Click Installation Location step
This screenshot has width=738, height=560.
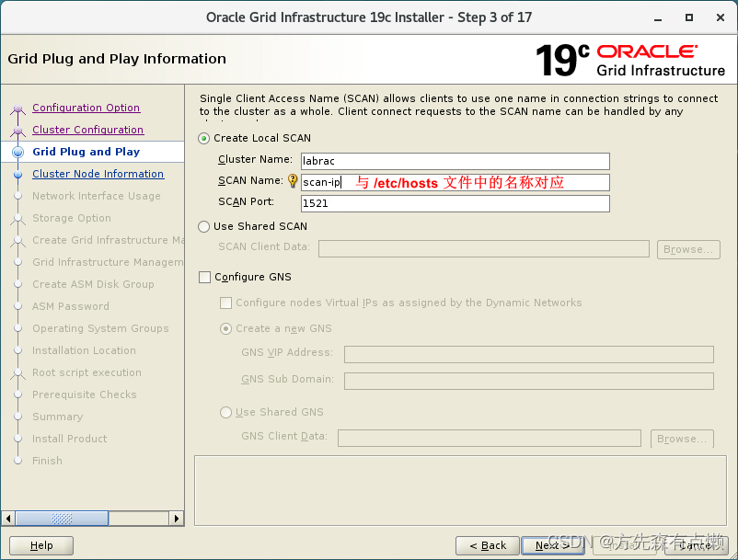(x=84, y=350)
